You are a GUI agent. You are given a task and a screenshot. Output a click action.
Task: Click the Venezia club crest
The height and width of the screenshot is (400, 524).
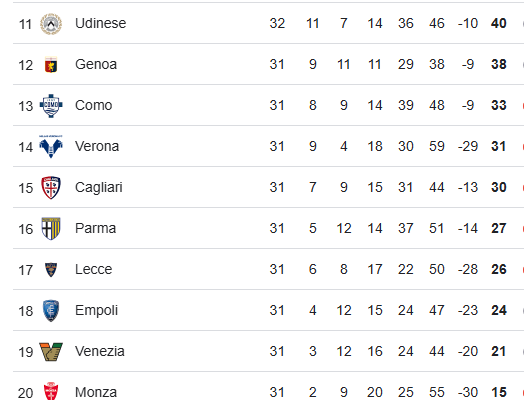click(51, 352)
